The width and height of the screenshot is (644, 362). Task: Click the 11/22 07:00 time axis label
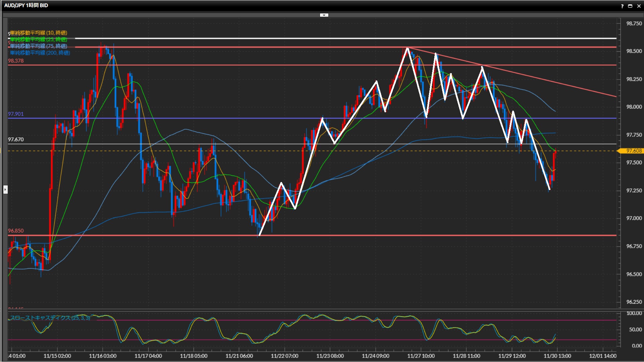pyautogui.click(x=284, y=356)
